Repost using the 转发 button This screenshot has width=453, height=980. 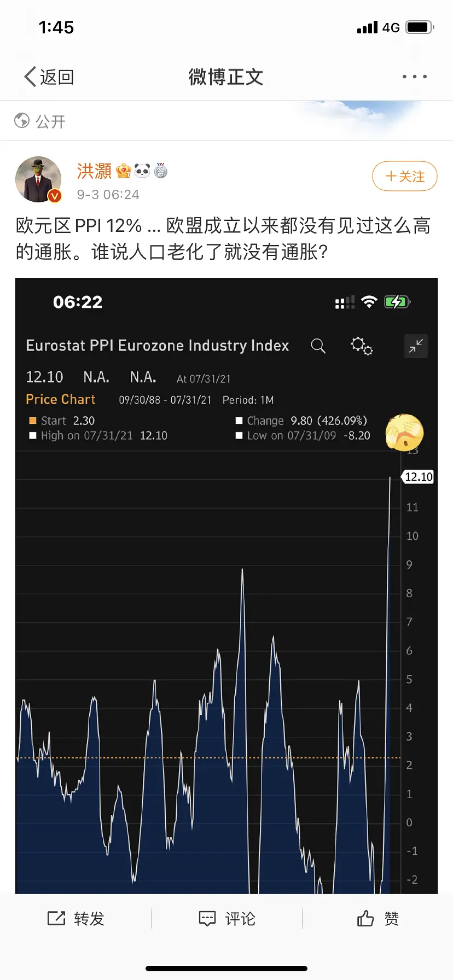point(75,918)
